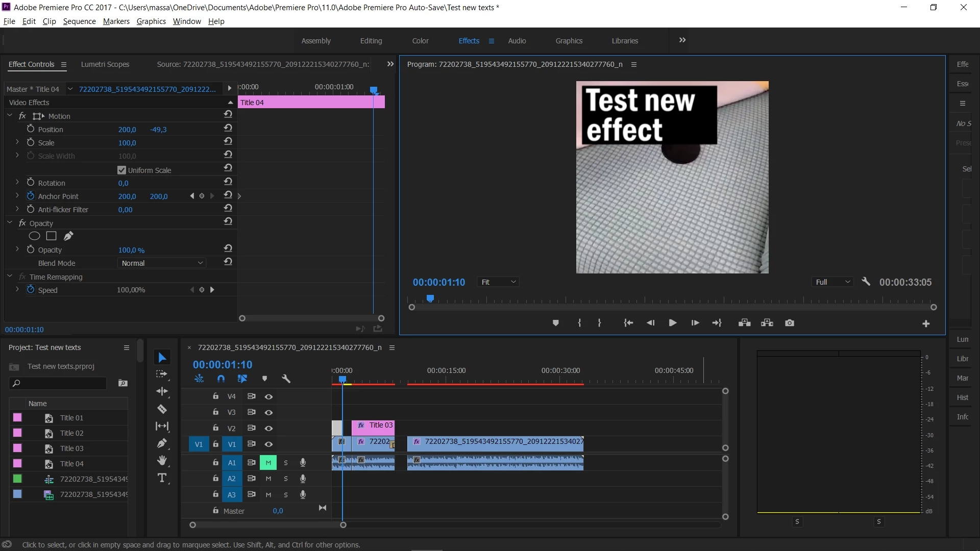
Task: Click the Export Frame camera icon
Action: click(789, 323)
